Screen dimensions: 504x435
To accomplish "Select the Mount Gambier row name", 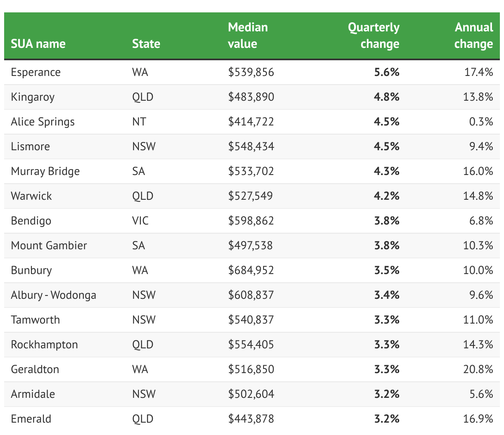I will (x=49, y=246).
